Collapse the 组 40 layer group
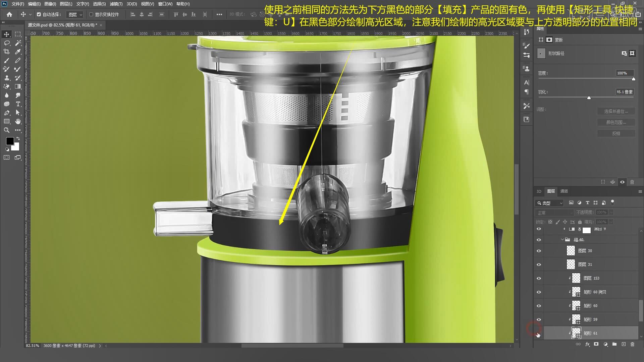 (x=562, y=240)
